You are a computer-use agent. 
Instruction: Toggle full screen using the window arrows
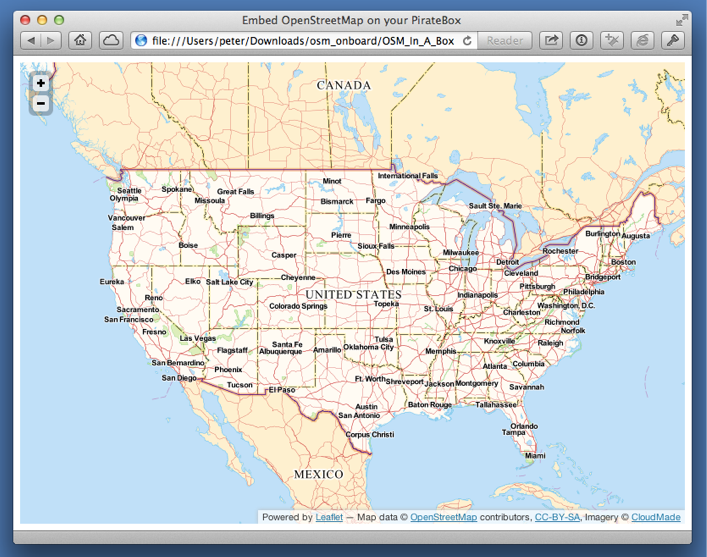click(x=683, y=19)
